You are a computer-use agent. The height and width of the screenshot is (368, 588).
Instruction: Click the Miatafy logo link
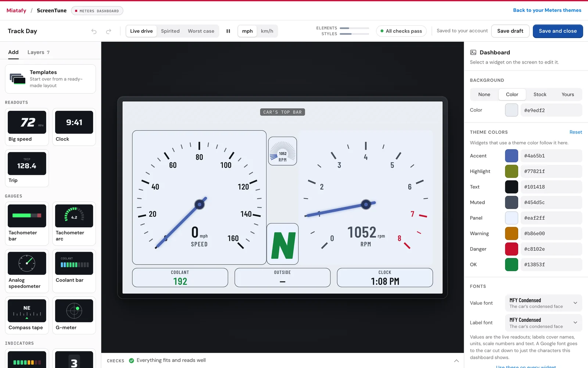pyautogui.click(x=17, y=11)
